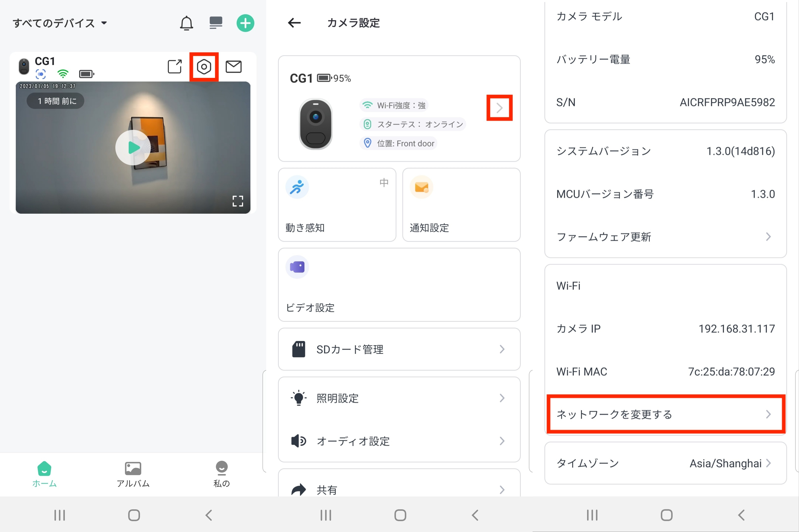Open the すべてのデバイス dropdown
799x532 pixels.
(x=60, y=23)
